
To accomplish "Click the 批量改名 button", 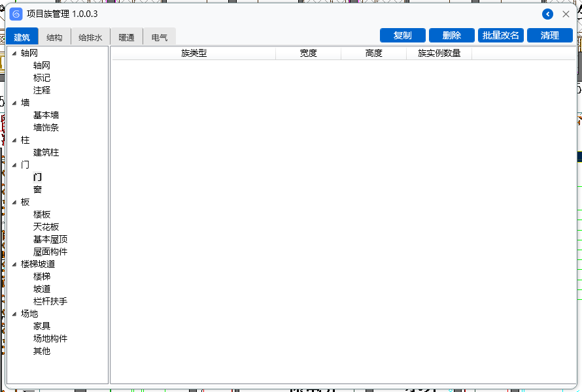I will click(x=501, y=35).
